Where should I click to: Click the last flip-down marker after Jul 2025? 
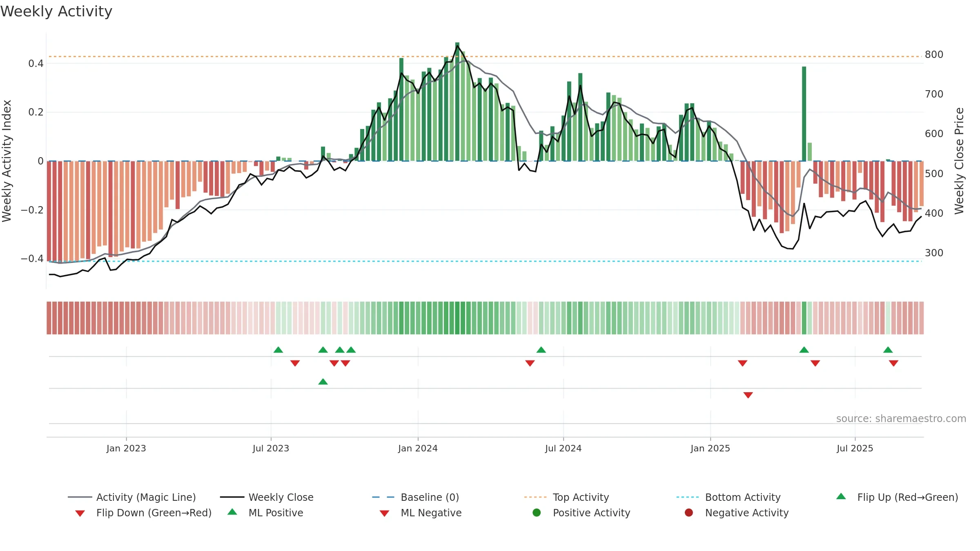[893, 363]
